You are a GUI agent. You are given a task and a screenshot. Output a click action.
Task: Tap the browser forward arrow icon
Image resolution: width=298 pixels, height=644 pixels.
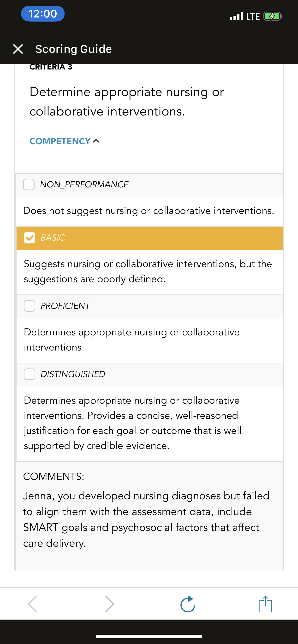click(110, 604)
